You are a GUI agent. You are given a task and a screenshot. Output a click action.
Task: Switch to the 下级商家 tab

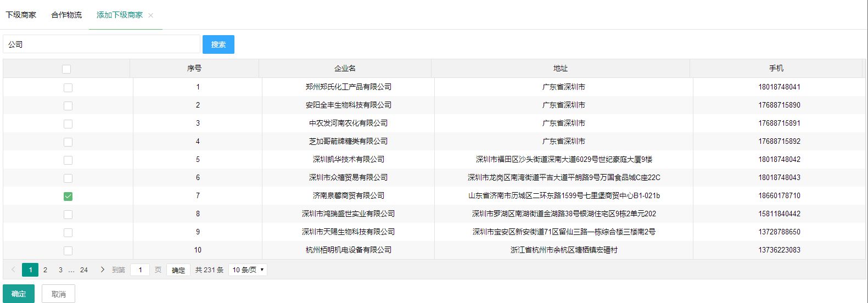click(21, 15)
